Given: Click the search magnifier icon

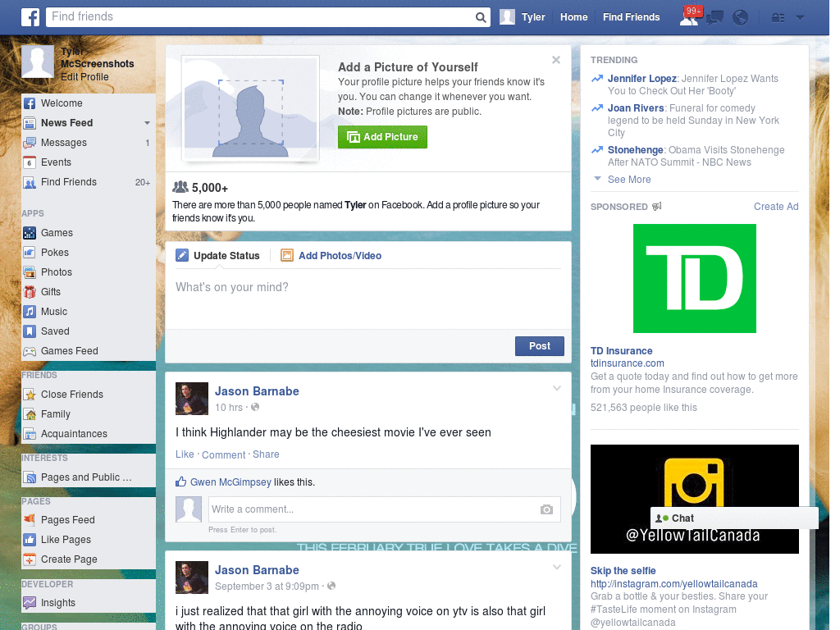Looking at the screenshot, I should tap(481, 18).
